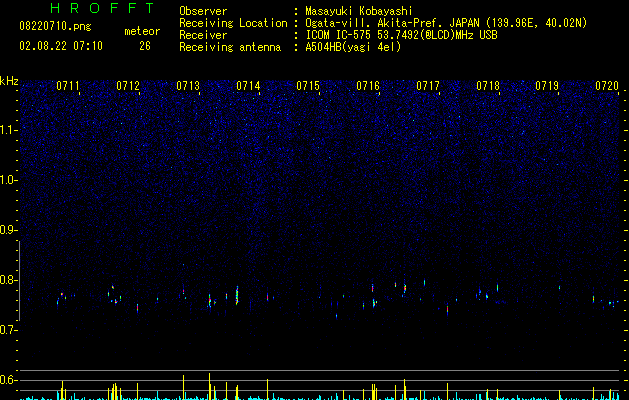The image size is (629, 400).
Task: Click the 0.8 kHz frequency axis label
Action: [9, 280]
